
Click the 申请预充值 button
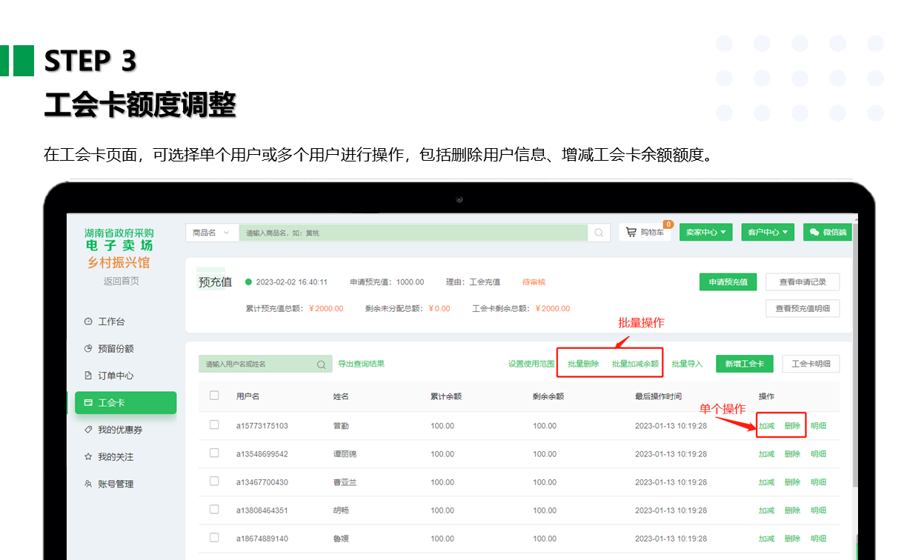[x=728, y=281]
